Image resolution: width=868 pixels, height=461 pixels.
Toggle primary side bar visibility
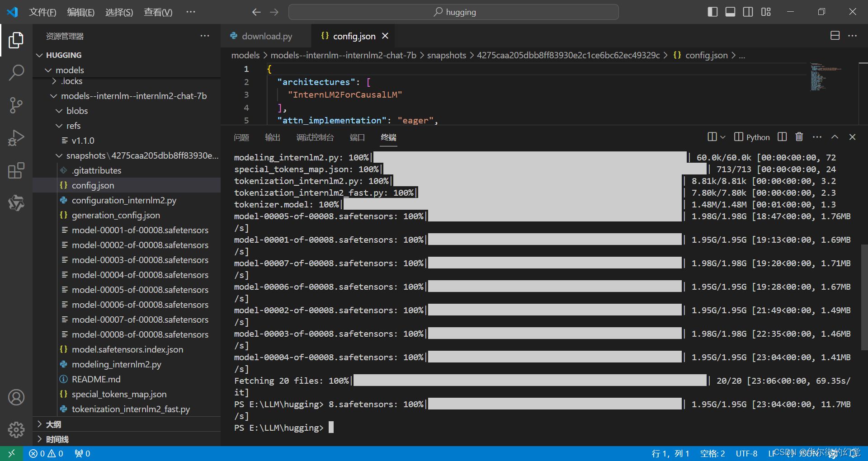tap(712, 12)
